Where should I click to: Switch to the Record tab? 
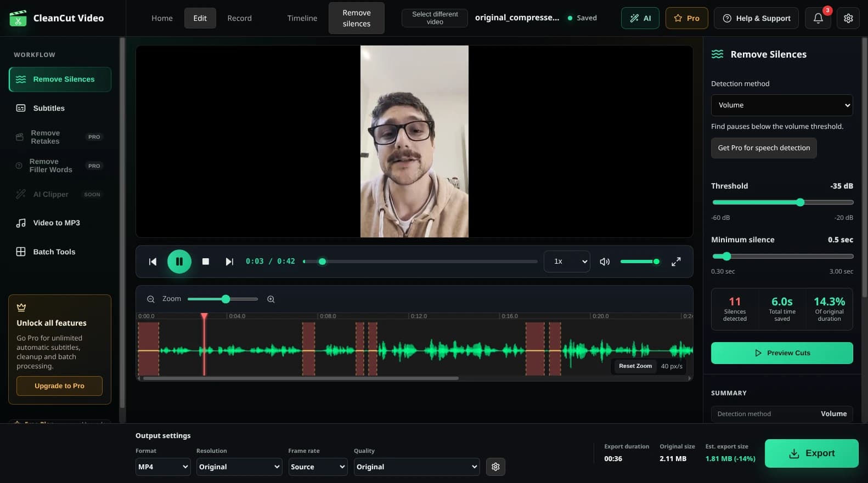tap(239, 18)
